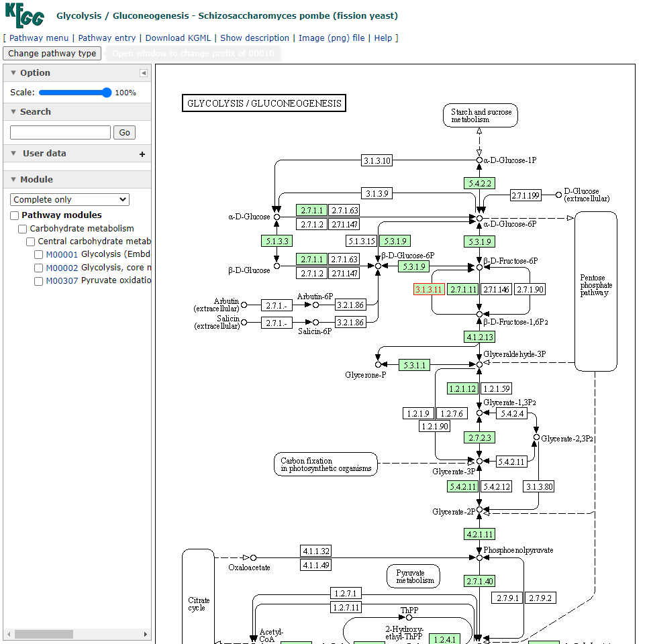
Task: Enable the M00001 Glycolysis module checkbox
Action: (39, 255)
